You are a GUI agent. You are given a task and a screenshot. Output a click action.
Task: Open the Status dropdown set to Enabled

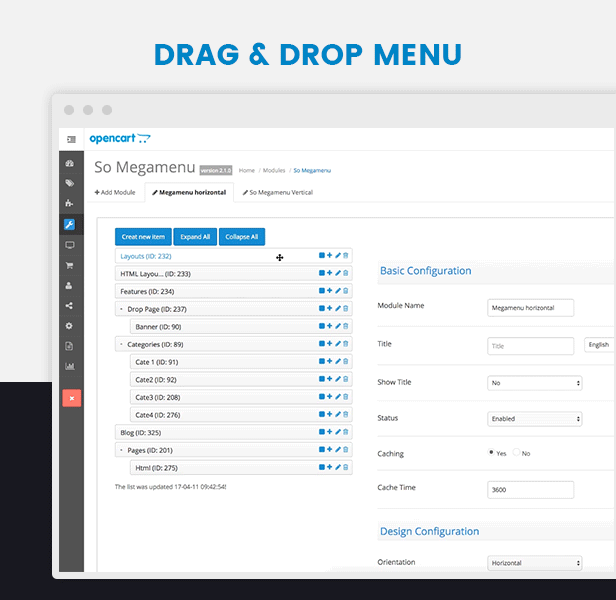(535, 419)
